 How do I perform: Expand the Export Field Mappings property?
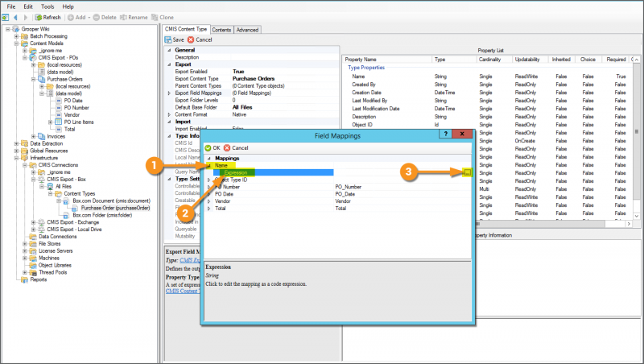click(x=169, y=93)
